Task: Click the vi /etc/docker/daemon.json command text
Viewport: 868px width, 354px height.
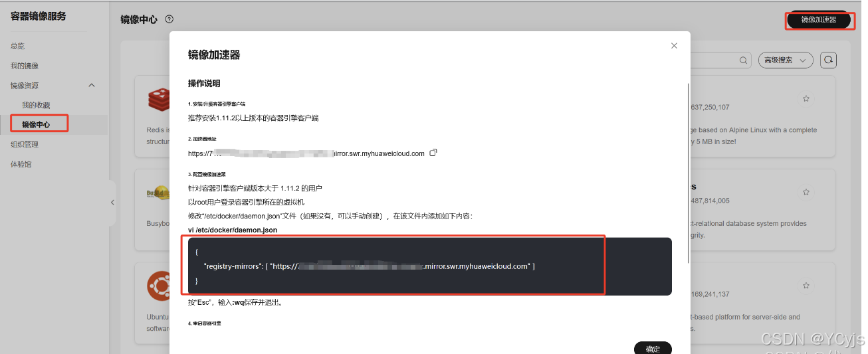Action: coord(233,230)
